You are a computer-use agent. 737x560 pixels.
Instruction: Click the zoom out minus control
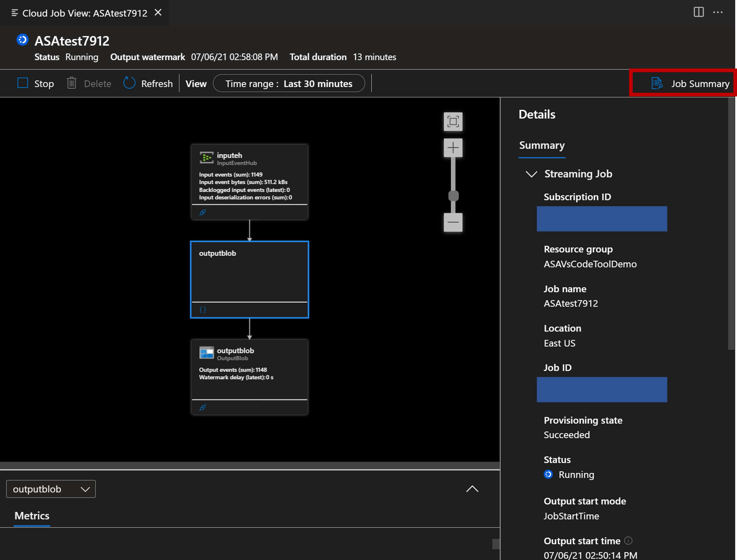[x=453, y=223]
